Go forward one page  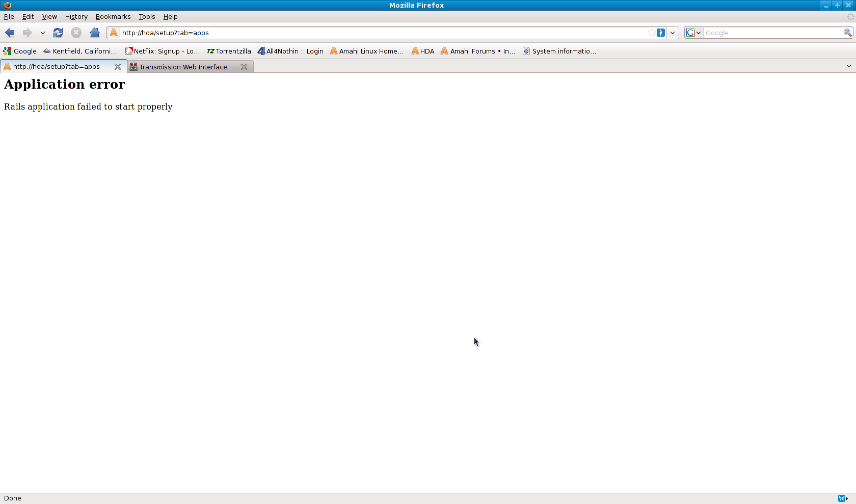(x=27, y=33)
